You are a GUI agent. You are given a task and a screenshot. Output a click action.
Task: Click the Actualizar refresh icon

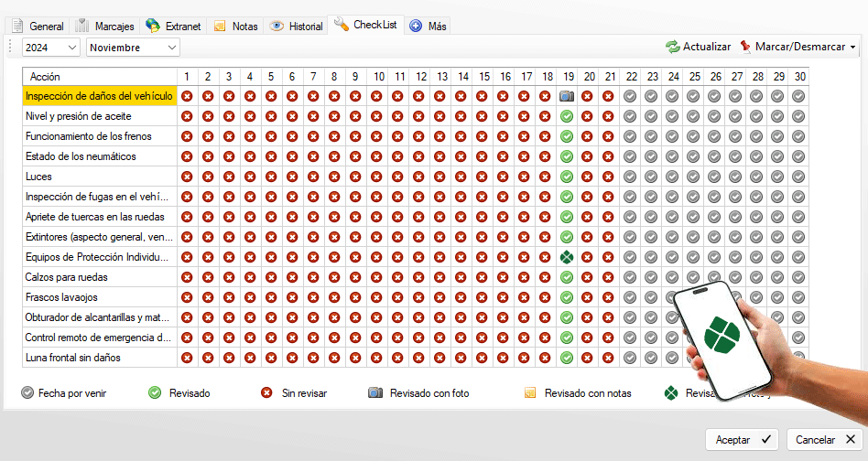point(673,47)
